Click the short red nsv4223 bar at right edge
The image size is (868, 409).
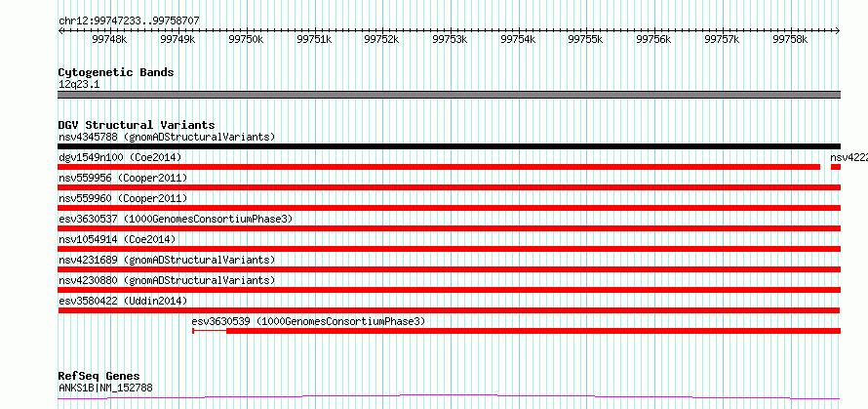(x=836, y=167)
